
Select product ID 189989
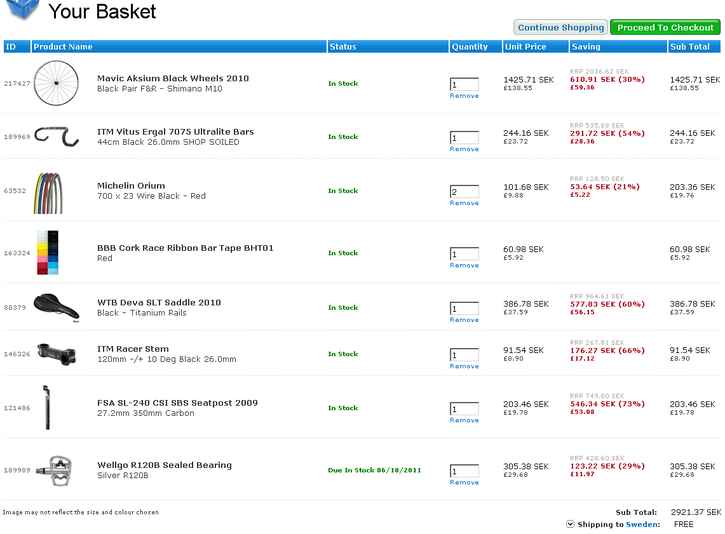(x=17, y=470)
